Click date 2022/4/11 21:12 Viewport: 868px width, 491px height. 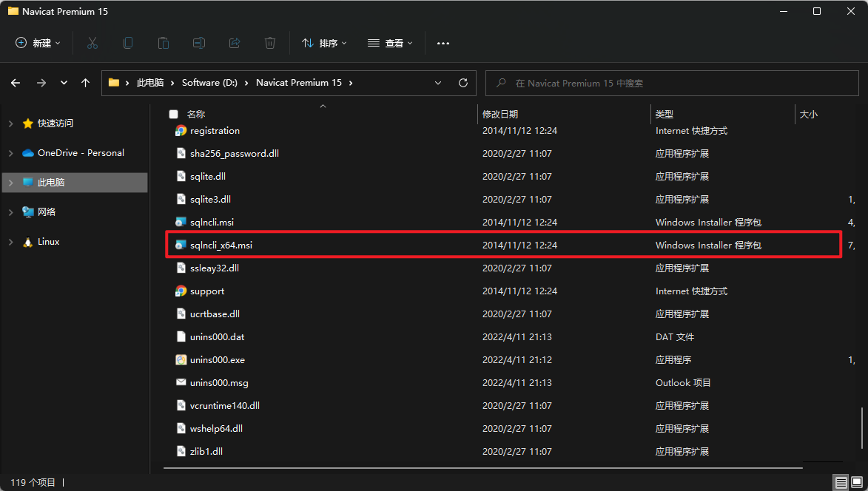pos(517,360)
